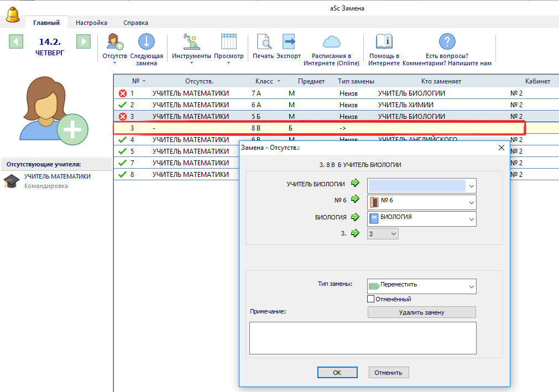Click Просмотр table icon
This screenshot has height=392, width=559.
pos(228,41)
